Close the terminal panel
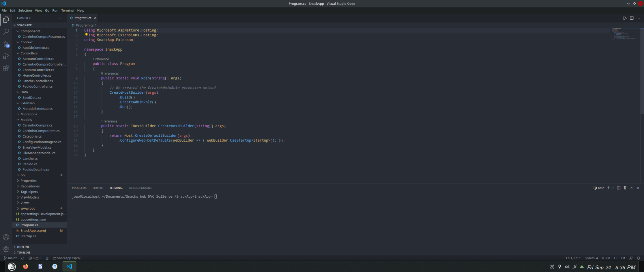The height and width of the screenshot is (272, 644). click(x=638, y=188)
